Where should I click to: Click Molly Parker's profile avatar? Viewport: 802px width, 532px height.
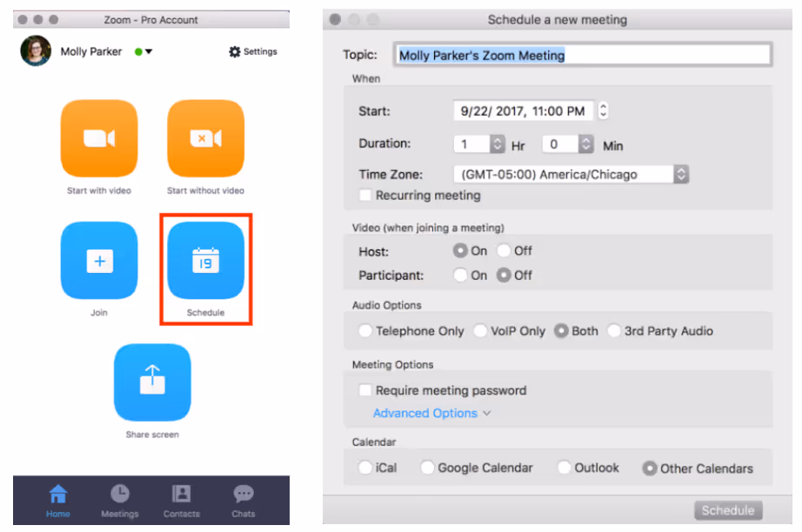[x=36, y=50]
